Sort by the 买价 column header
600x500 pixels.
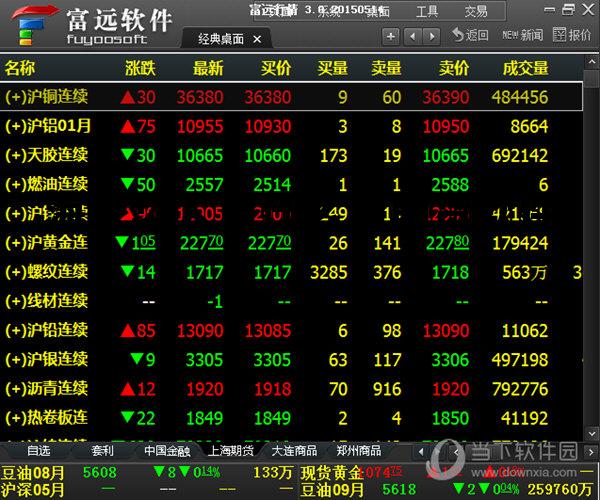point(276,68)
